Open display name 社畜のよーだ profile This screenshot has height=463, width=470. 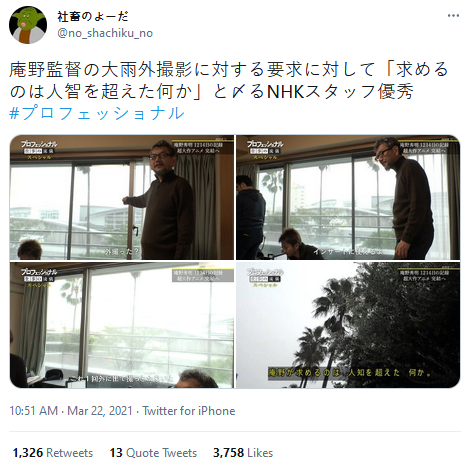[x=93, y=16]
